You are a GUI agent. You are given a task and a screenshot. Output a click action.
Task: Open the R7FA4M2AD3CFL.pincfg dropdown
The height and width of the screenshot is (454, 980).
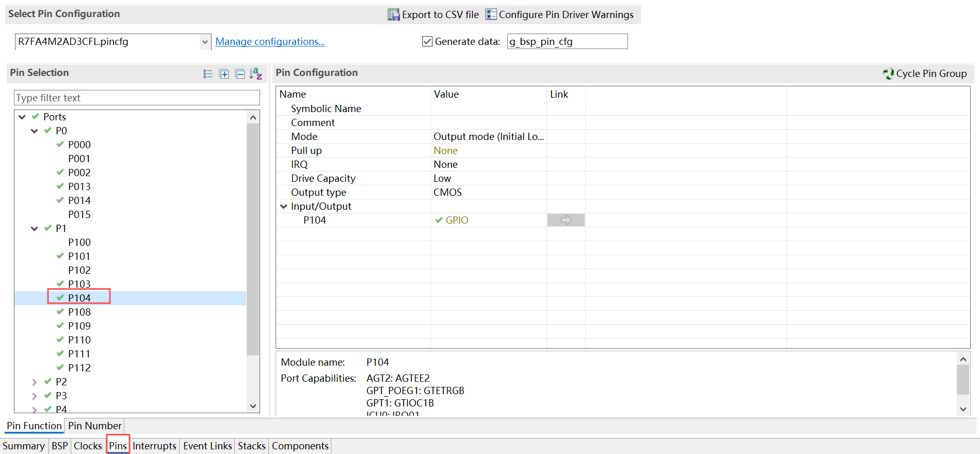pos(205,42)
